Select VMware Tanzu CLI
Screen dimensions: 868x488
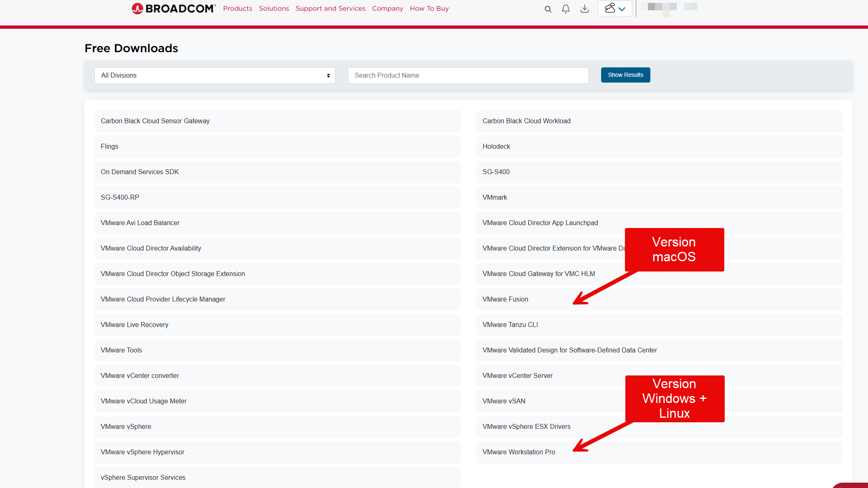pyautogui.click(x=659, y=325)
